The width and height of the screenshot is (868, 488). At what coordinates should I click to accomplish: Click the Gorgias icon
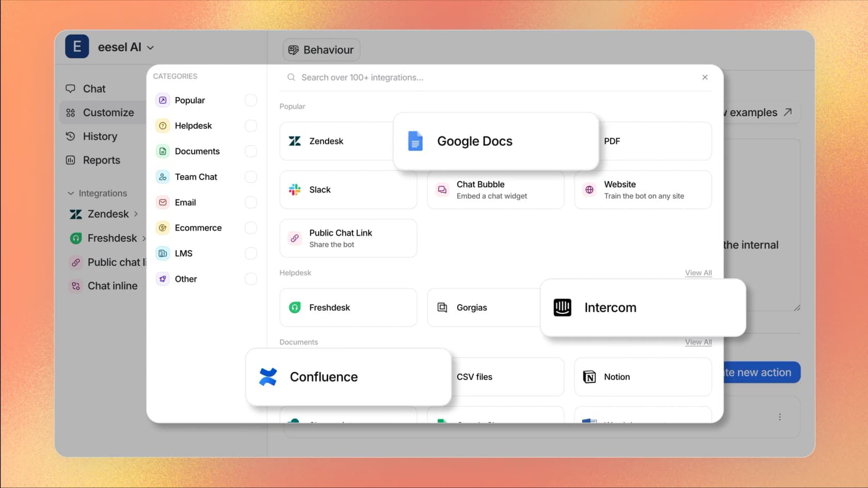pyautogui.click(x=442, y=307)
